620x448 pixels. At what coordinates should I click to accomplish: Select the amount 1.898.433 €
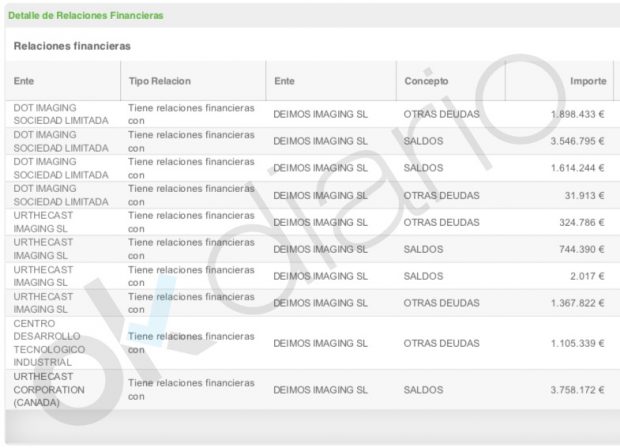tap(578, 114)
